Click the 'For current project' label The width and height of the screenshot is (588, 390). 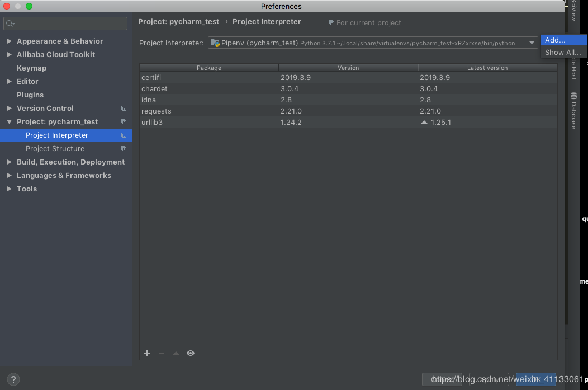[x=369, y=23]
